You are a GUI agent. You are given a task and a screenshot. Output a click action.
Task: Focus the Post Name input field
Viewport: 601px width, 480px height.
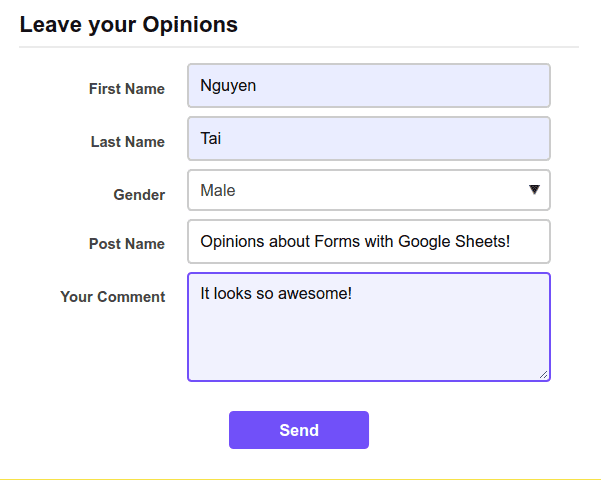pyautogui.click(x=369, y=242)
